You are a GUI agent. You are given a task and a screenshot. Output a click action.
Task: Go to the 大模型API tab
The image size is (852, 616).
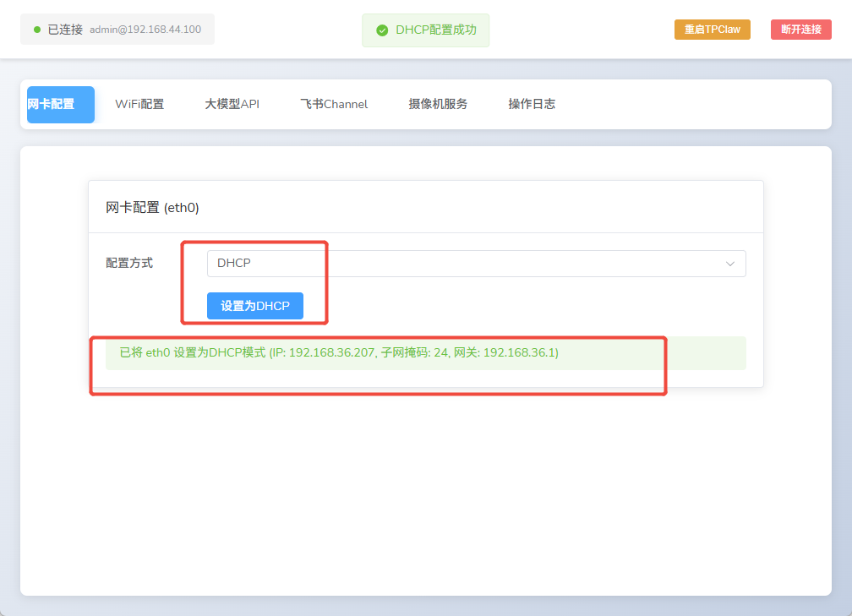[x=232, y=105]
